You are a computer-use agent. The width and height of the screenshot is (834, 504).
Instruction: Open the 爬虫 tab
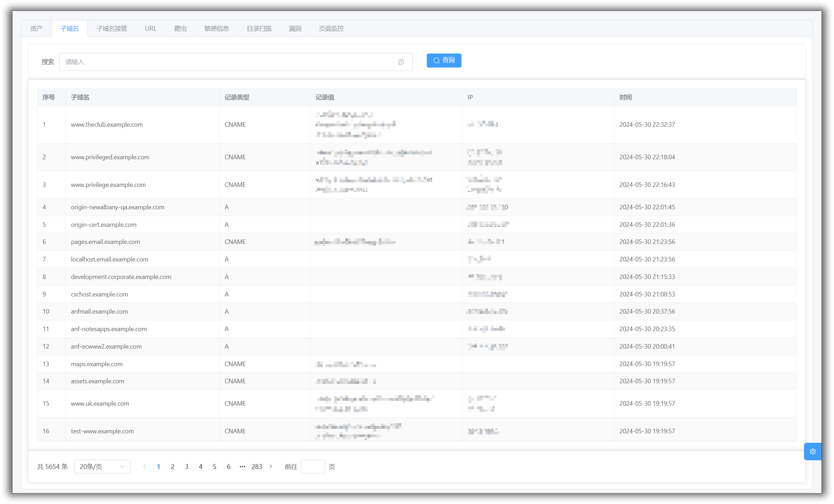pyautogui.click(x=180, y=28)
